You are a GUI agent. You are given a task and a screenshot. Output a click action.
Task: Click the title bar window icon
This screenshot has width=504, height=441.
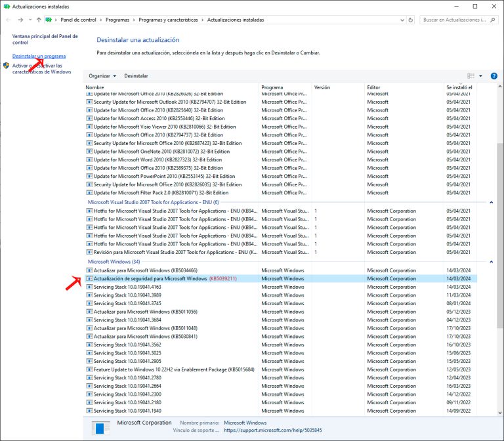pos(7,7)
